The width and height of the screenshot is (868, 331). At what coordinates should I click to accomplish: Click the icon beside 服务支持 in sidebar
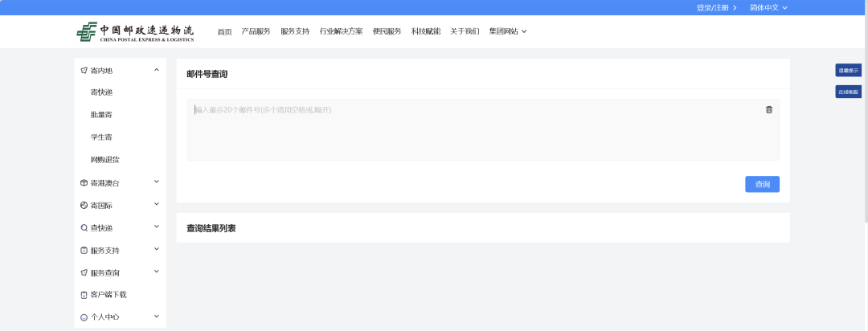84,250
